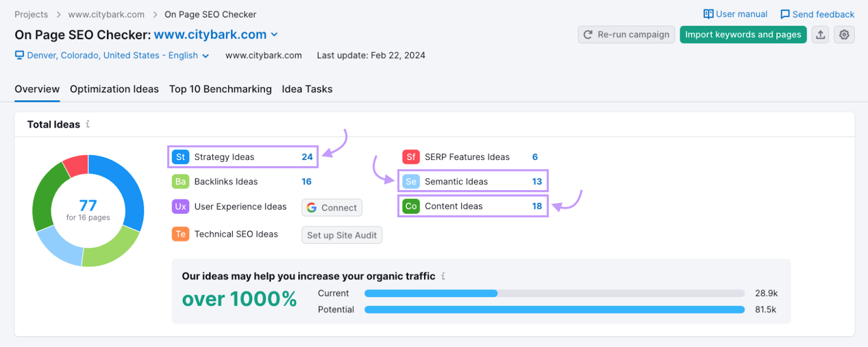The height and width of the screenshot is (347, 868).
Task: Click the SERP Features 'Sf' icon
Action: [411, 157]
